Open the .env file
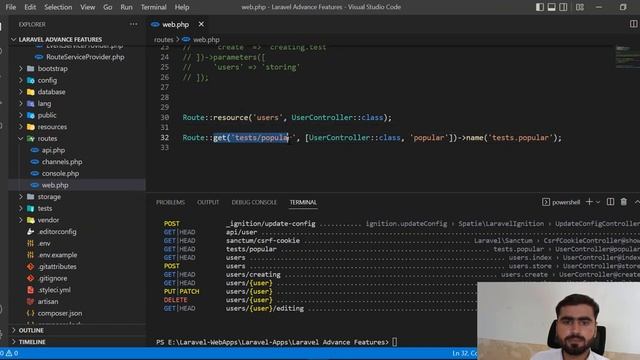 click(44, 243)
